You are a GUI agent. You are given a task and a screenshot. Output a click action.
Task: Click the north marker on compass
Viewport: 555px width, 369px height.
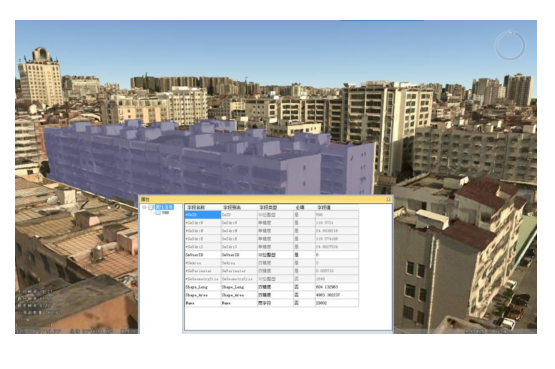510,33
